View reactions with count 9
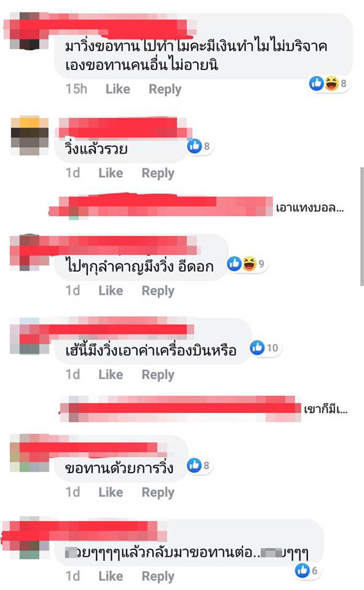The height and width of the screenshot is (590, 364). click(247, 264)
